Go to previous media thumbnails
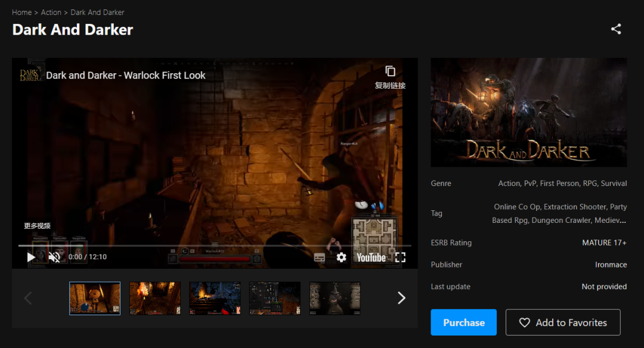This screenshot has width=644, height=348. click(x=28, y=298)
